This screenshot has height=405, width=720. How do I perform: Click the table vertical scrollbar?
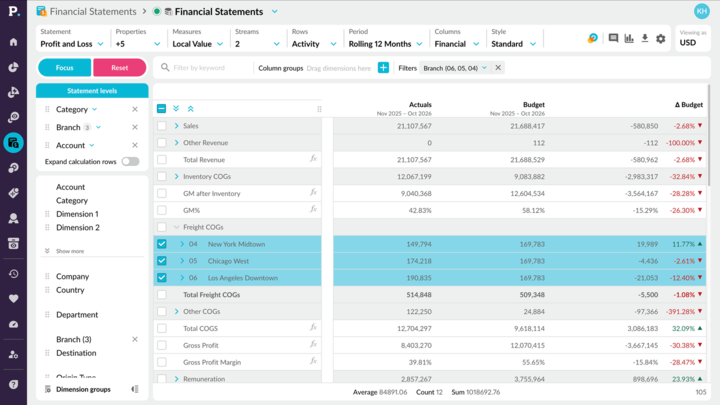click(x=709, y=135)
